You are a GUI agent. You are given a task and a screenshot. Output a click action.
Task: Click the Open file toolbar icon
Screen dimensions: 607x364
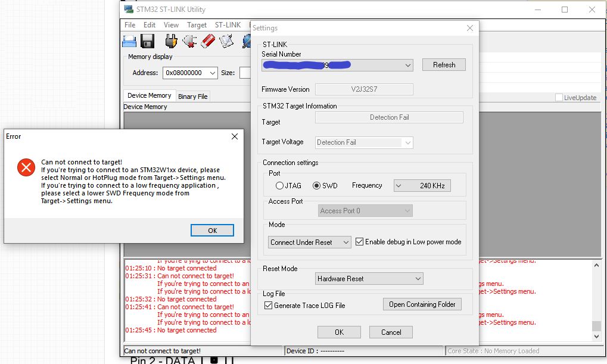pos(129,41)
